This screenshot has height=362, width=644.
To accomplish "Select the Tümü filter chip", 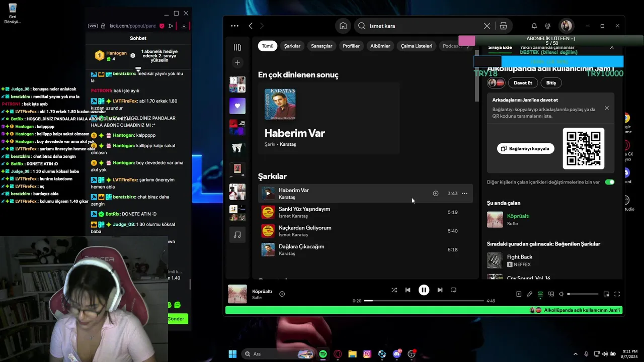I will [268, 46].
